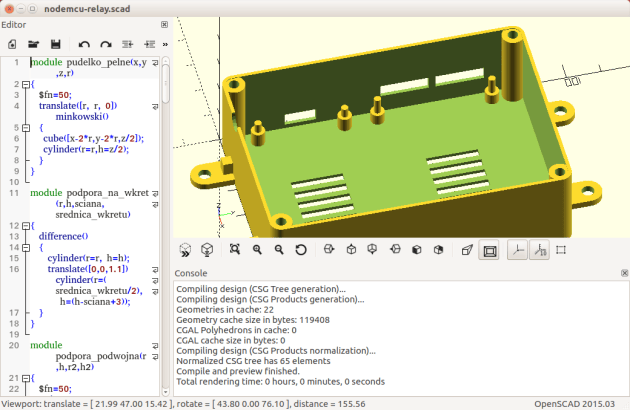Click the 'difference()' code on line 13

click(63, 236)
